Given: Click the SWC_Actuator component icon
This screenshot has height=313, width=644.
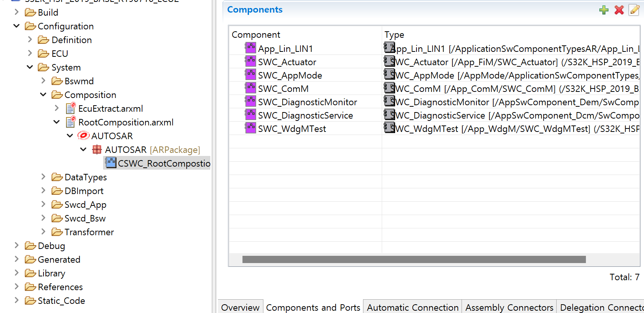Looking at the screenshot, I should (250, 61).
